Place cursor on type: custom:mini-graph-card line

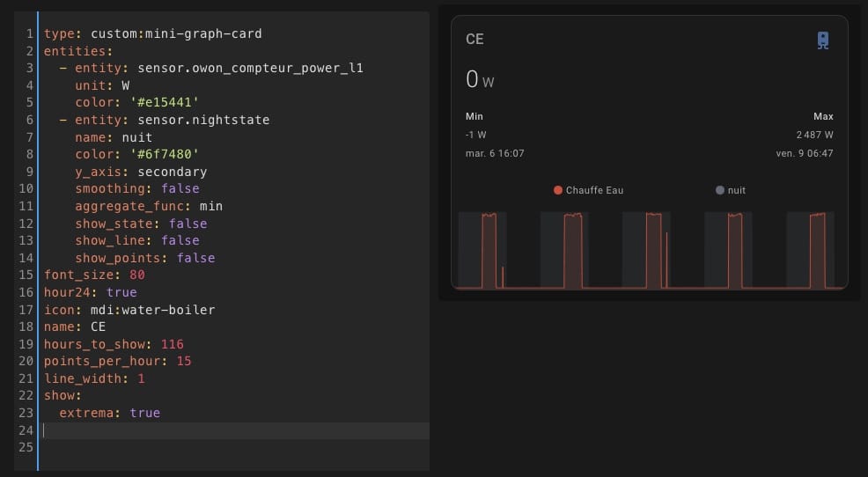click(153, 33)
